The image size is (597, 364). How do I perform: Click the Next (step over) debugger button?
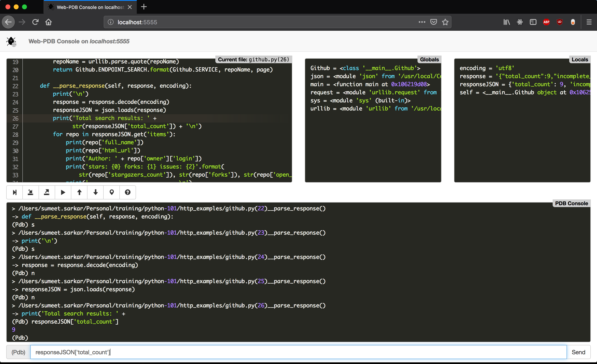(15, 192)
